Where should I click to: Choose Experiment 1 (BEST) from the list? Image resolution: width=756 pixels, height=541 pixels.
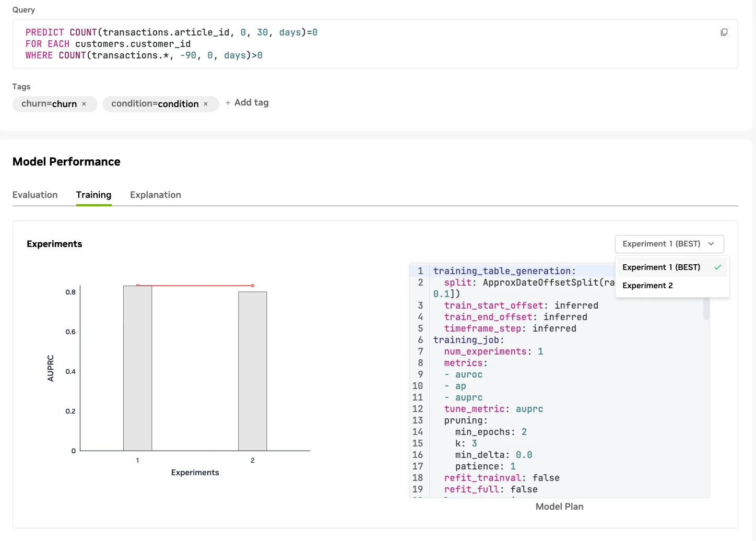pyautogui.click(x=672, y=267)
